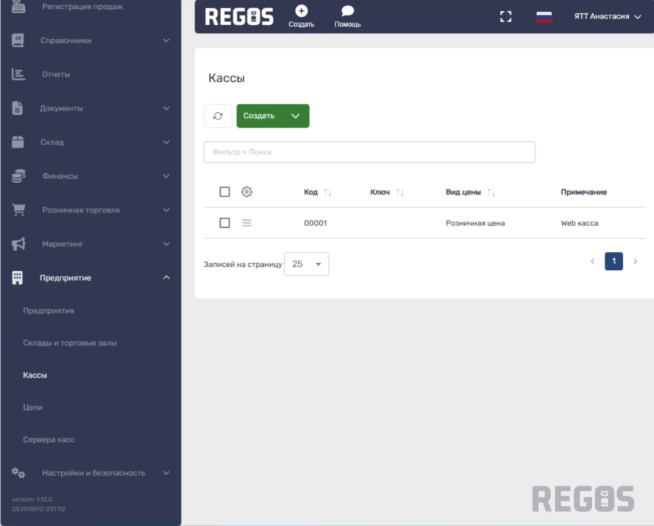The width and height of the screenshot is (654, 526).
Task: Open the table column settings gear
Action: pos(247,192)
